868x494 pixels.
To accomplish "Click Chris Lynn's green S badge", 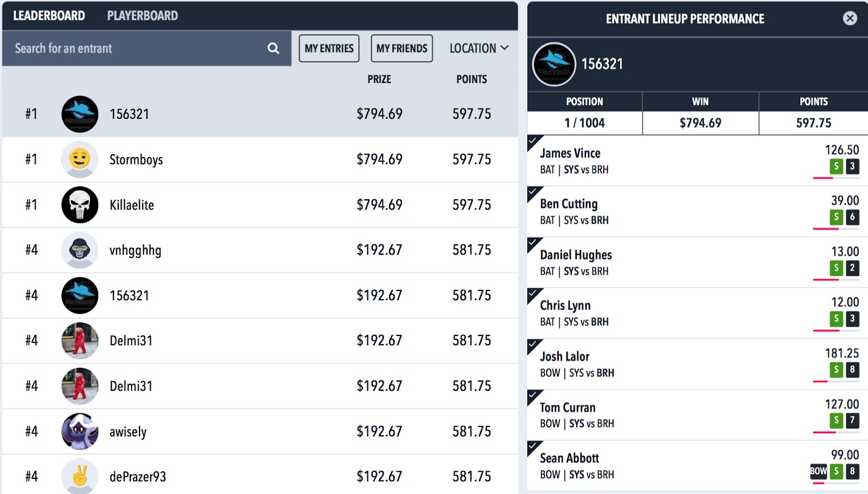I will [836, 319].
